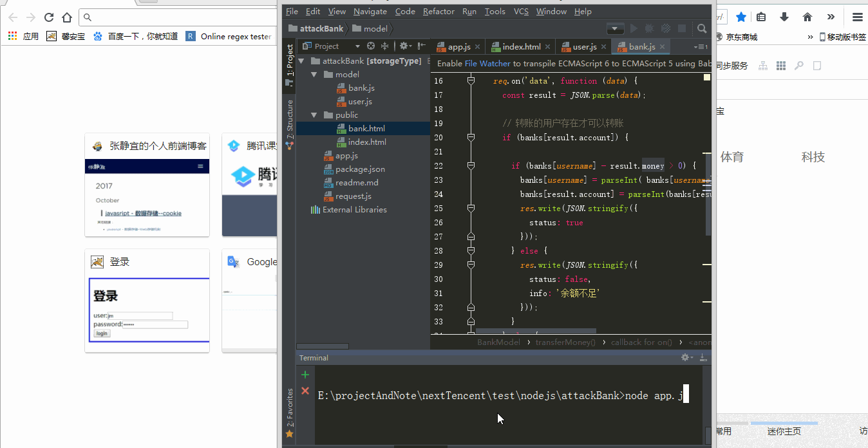
Task: Toggle the Z: Structure tool window
Action: coord(290,121)
